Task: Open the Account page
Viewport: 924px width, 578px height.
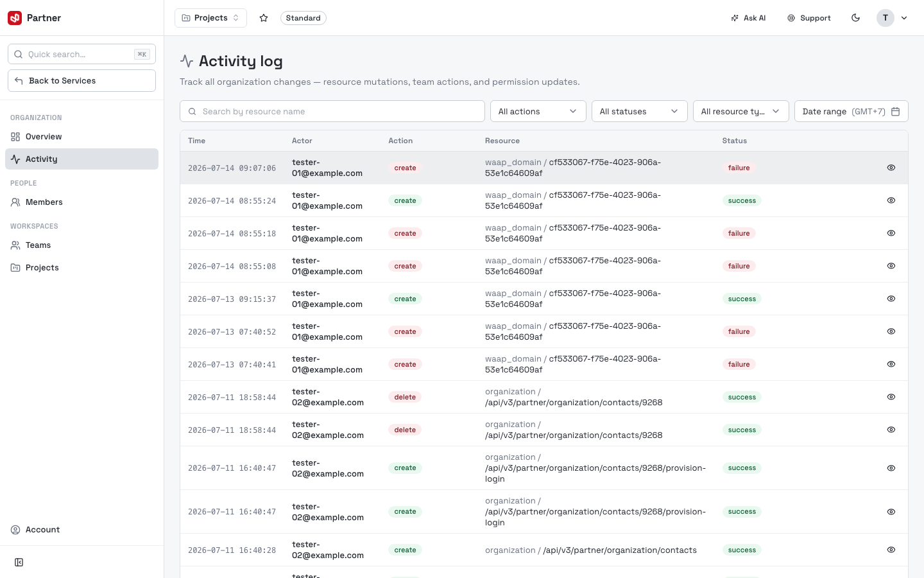Action: [x=81, y=530]
